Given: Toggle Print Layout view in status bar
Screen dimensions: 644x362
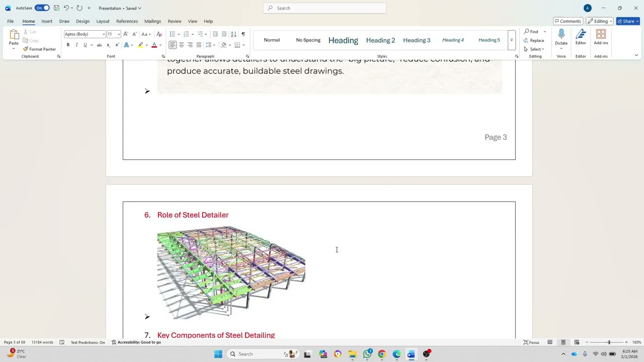Looking at the screenshot, I should [563, 342].
